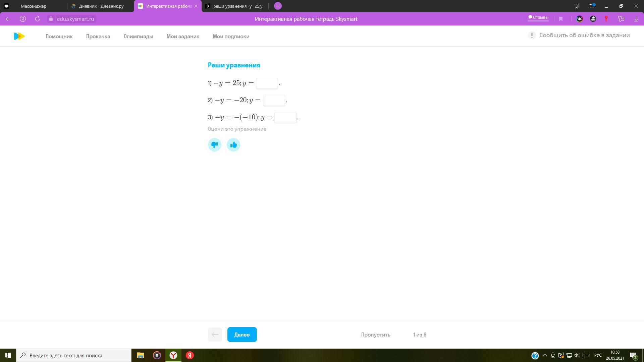
Task: Click the back arrow exercise button
Action: (215, 335)
